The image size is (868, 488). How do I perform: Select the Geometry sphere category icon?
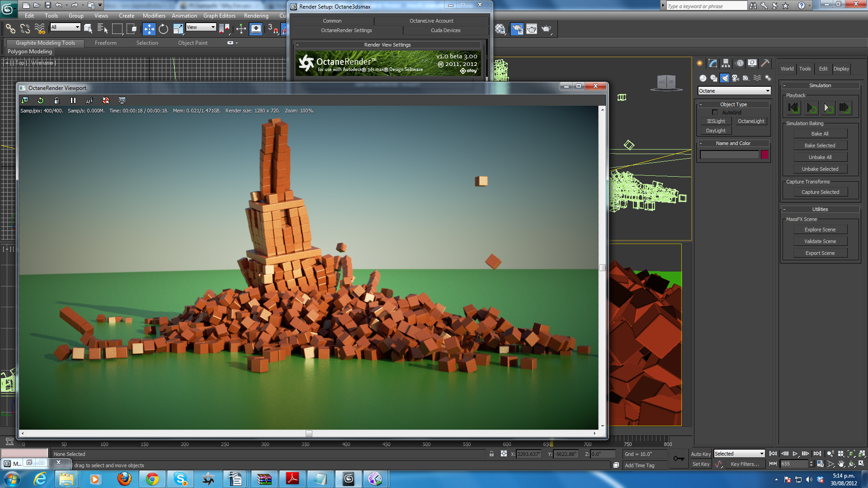pyautogui.click(x=703, y=78)
